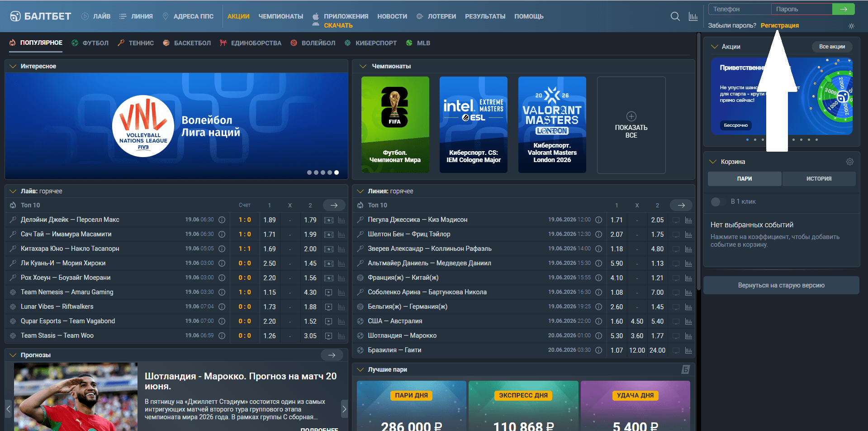Open broadcast icon for Сач Тай – Имамура Масамити

(329, 235)
